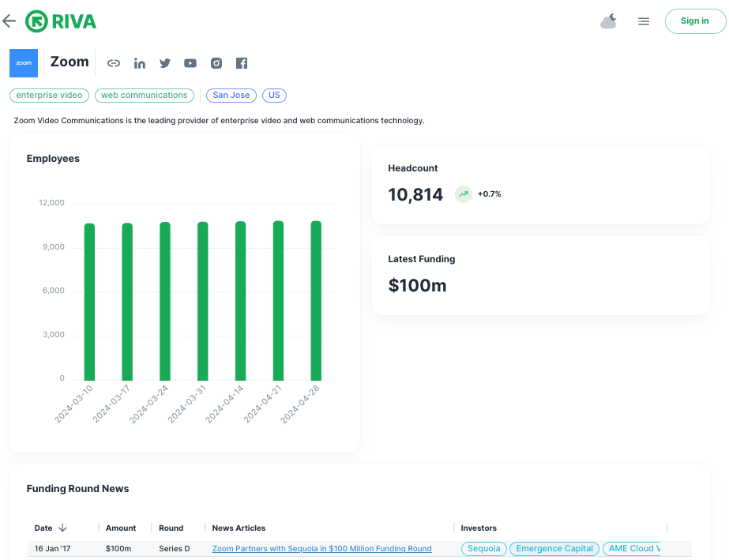Click the Date sort arrow icon
The width and height of the screenshot is (729, 560).
point(62,528)
